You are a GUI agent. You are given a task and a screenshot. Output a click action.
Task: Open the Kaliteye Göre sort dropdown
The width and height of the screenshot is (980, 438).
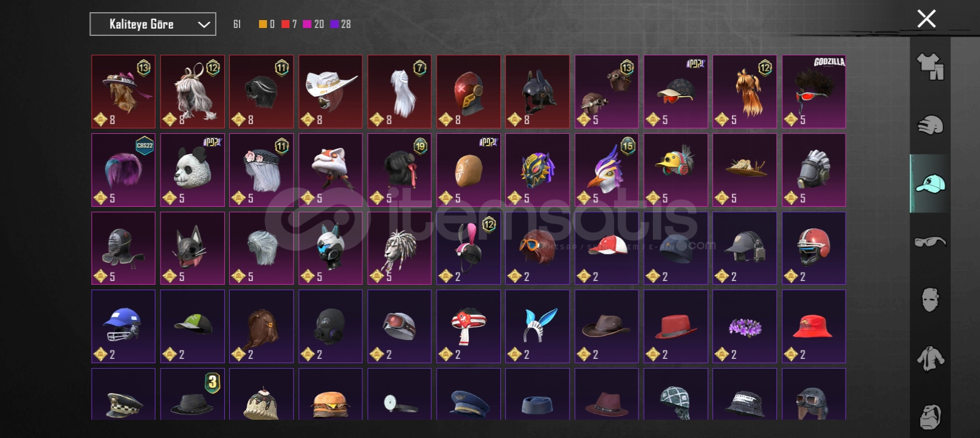pos(153,24)
